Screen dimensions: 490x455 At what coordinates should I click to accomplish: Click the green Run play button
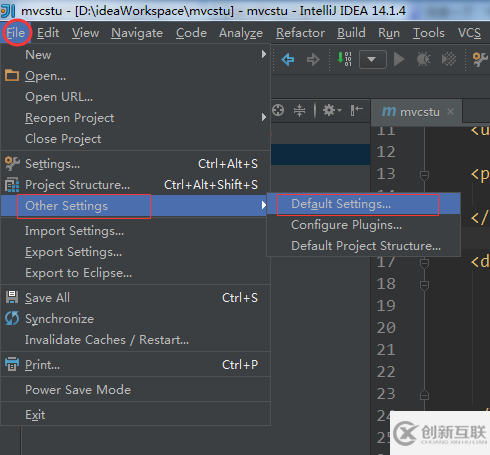click(x=399, y=59)
